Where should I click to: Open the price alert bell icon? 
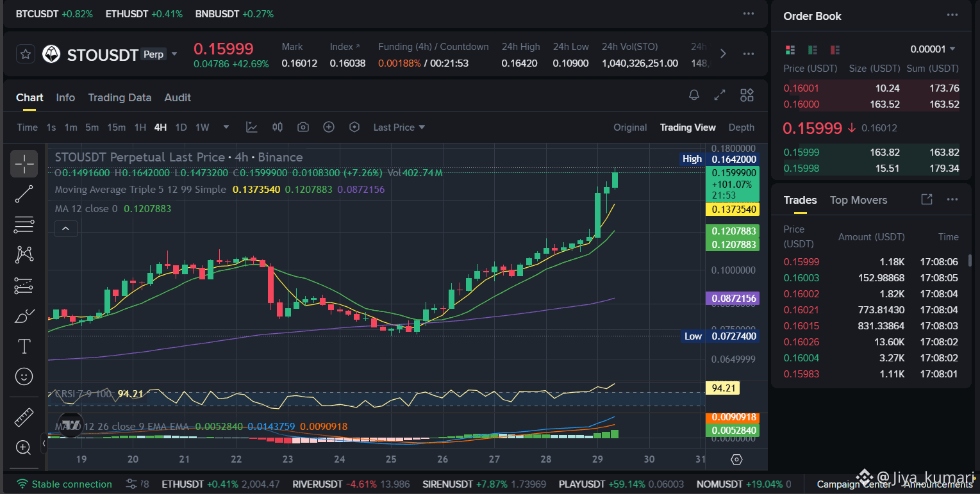694,95
